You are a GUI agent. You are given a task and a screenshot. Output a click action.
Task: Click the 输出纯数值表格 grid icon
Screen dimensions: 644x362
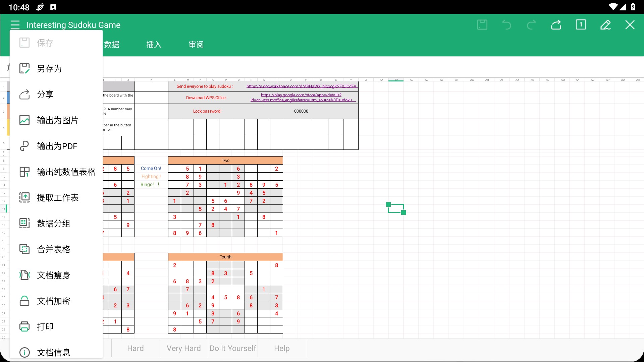pyautogui.click(x=24, y=172)
